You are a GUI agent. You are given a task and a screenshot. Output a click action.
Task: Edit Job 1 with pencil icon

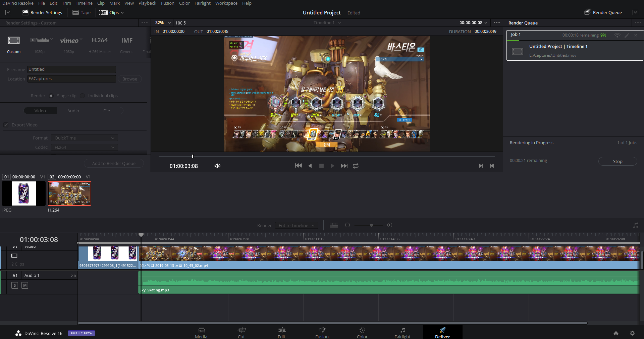coord(627,35)
